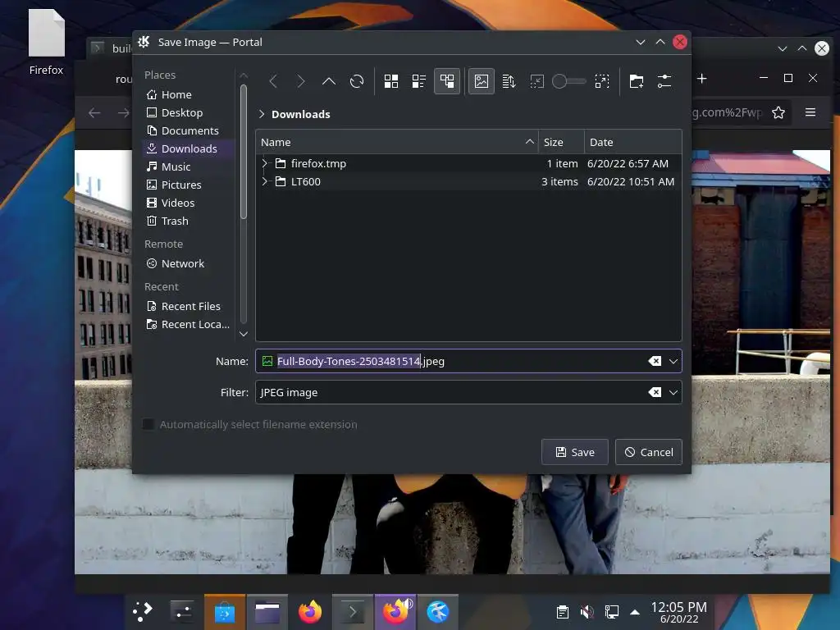840x630 pixels.
Task: Sort by the Size column header
Action: point(561,142)
